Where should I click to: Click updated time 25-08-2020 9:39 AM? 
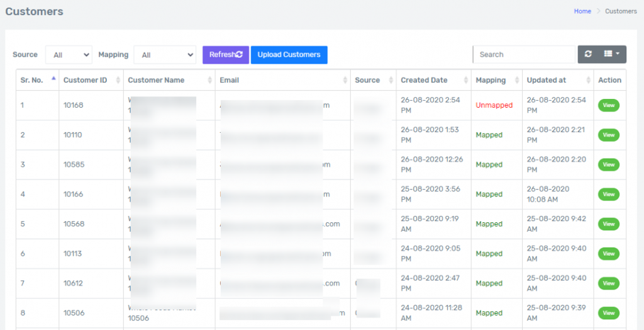pyautogui.click(x=557, y=313)
